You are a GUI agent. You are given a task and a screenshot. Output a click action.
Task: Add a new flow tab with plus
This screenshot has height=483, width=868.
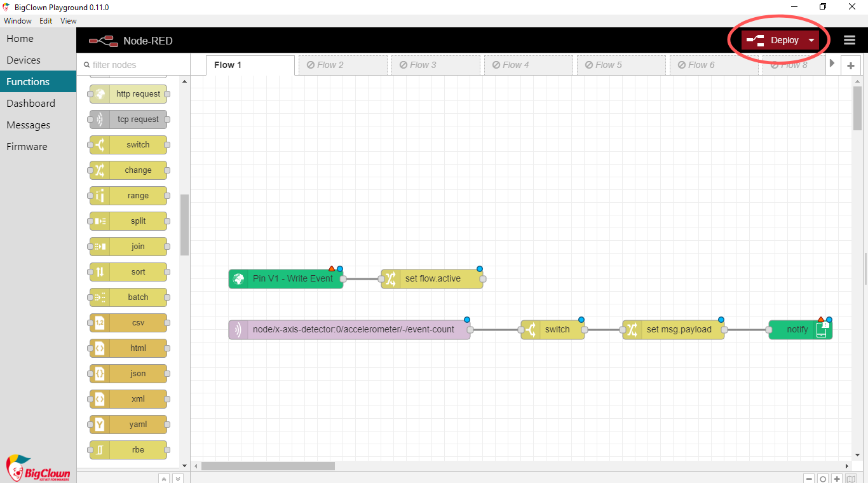click(x=851, y=65)
